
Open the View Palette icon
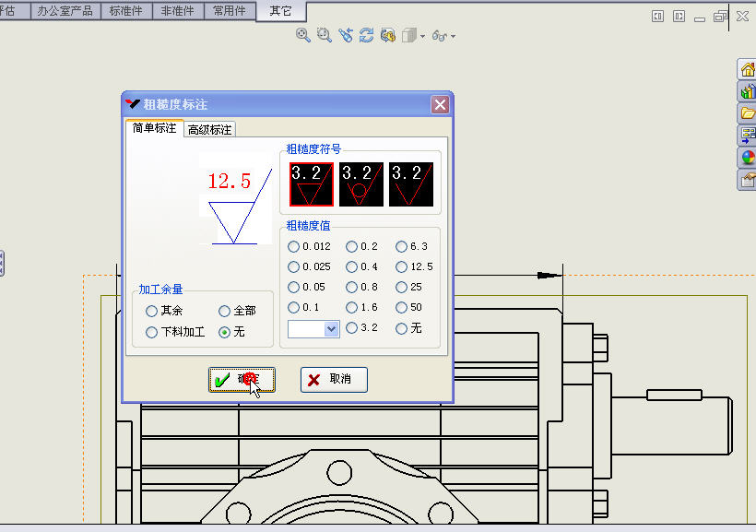(748, 136)
